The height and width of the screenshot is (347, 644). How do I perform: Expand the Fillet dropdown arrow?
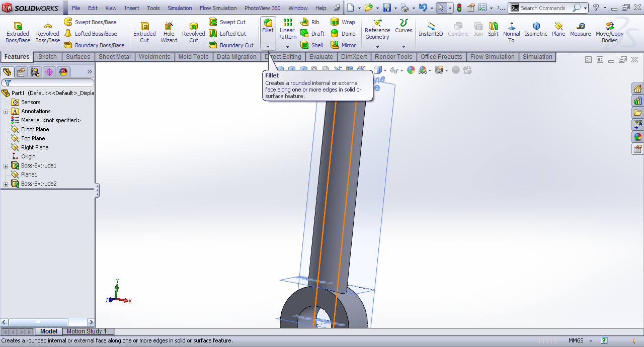(x=268, y=47)
